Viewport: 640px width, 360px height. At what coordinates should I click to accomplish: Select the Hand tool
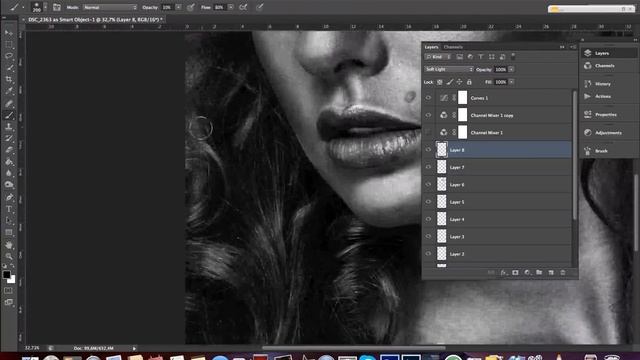pos(9,245)
